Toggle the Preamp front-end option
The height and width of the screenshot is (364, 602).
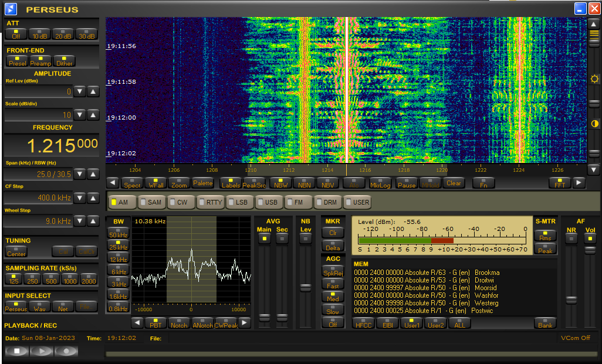(x=40, y=62)
